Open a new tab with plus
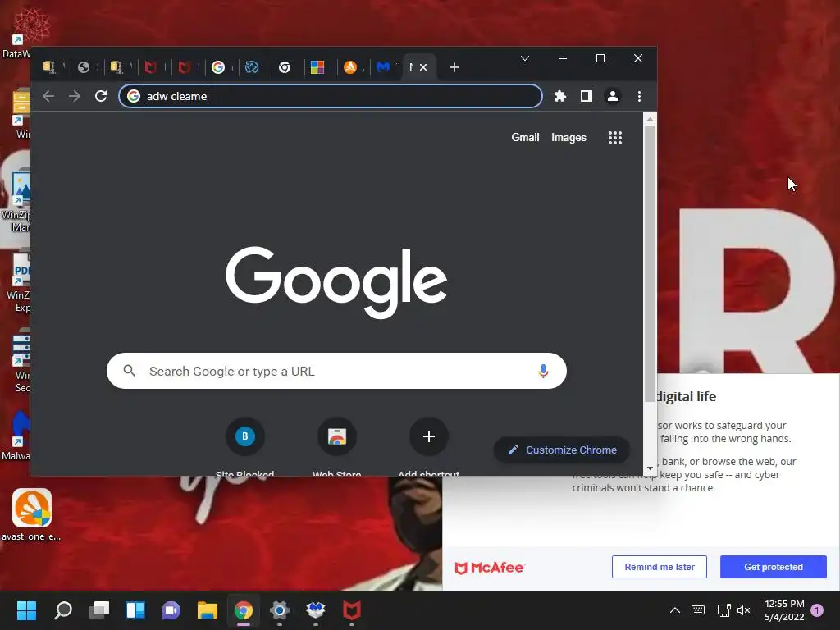The width and height of the screenshot is (840, 630). point(454,67)
